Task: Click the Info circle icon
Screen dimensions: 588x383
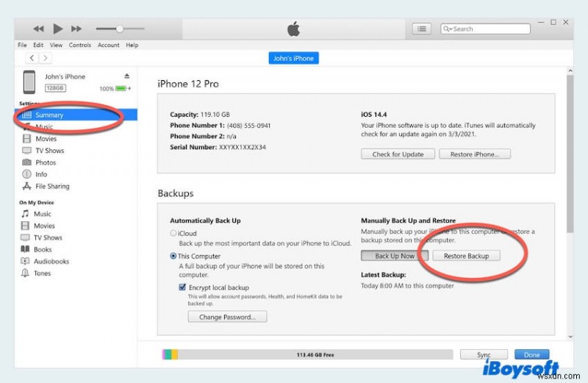Action: coord(26,174)
